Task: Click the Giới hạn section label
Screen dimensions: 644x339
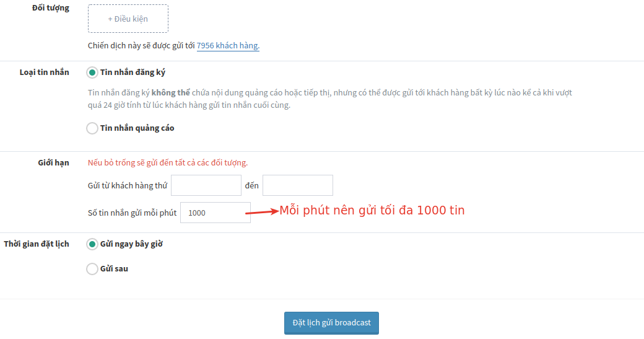Action: 53,163
